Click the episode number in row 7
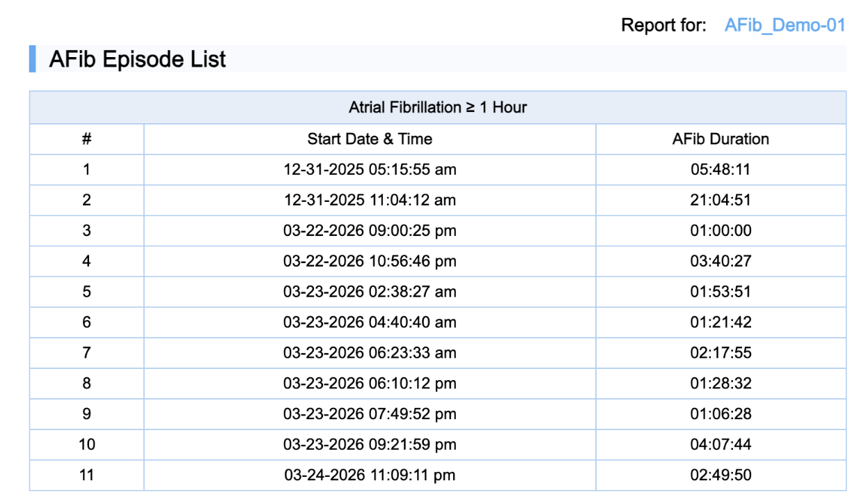This screenshot has height=504, width=866. coord(86,353)
